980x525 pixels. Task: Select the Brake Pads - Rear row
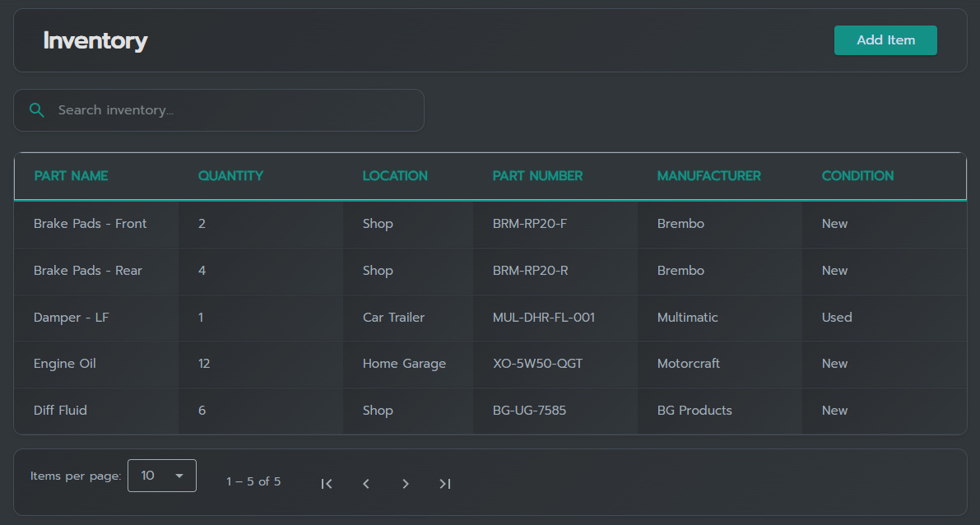pyautogui.click(x=88, y=271)
